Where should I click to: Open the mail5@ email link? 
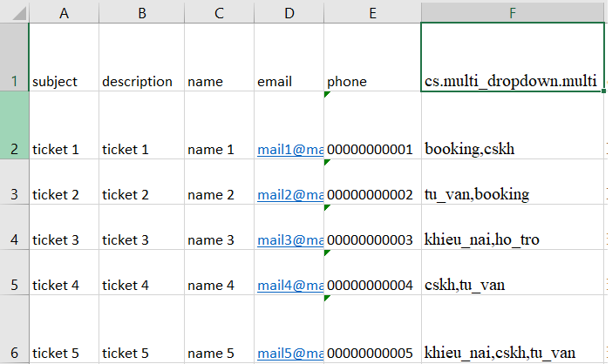click(289, 353)
